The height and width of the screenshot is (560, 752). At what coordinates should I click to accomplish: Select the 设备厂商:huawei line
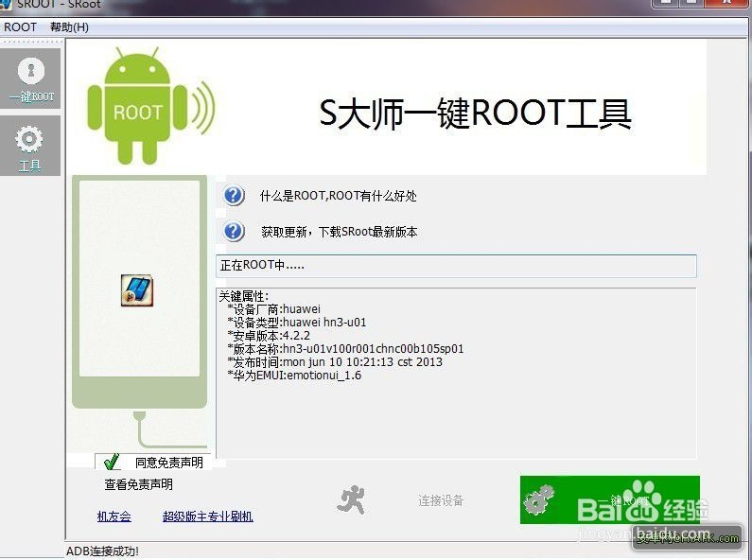click(x=274, y=309)
